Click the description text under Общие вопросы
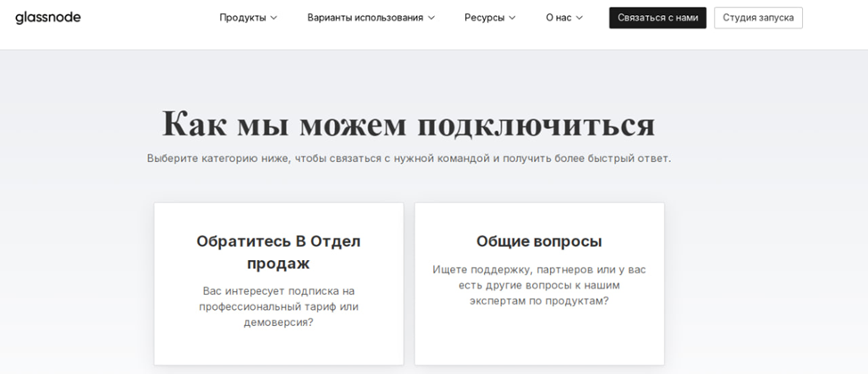The height and width of the screenshot is (374, 868). (538, 285)
